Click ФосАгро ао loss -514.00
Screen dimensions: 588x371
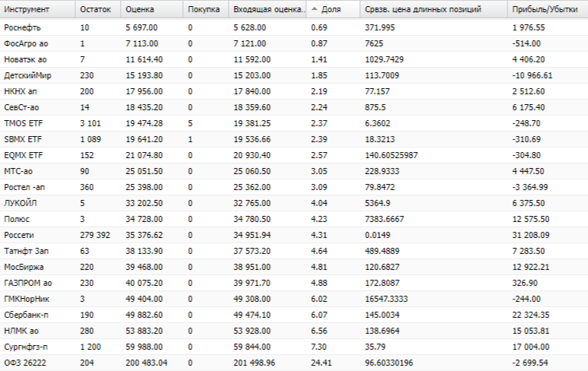(x=526, y=43)
